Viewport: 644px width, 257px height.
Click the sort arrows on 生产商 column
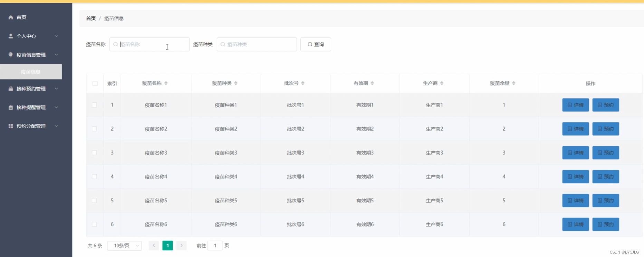(x=442, y=83)
